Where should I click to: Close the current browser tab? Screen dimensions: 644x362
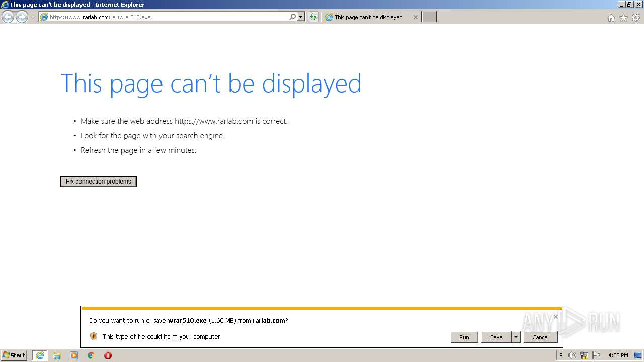point(415,17)
